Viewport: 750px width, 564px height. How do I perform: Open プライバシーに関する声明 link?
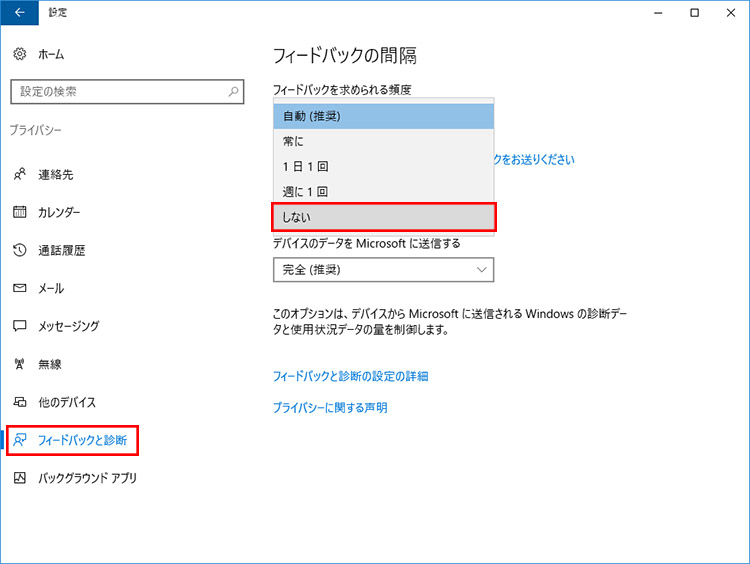coord(330,408)
